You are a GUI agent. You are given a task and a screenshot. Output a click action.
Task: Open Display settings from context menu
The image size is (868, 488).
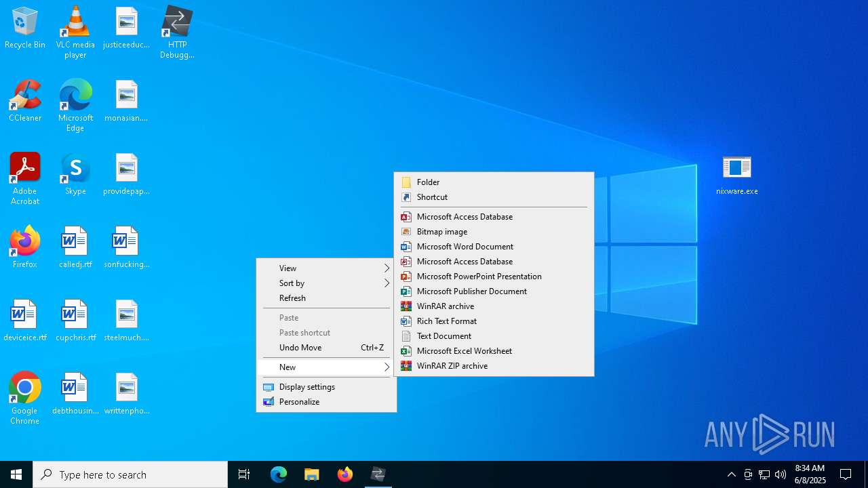pyautogui.click(x=327, y=387)
